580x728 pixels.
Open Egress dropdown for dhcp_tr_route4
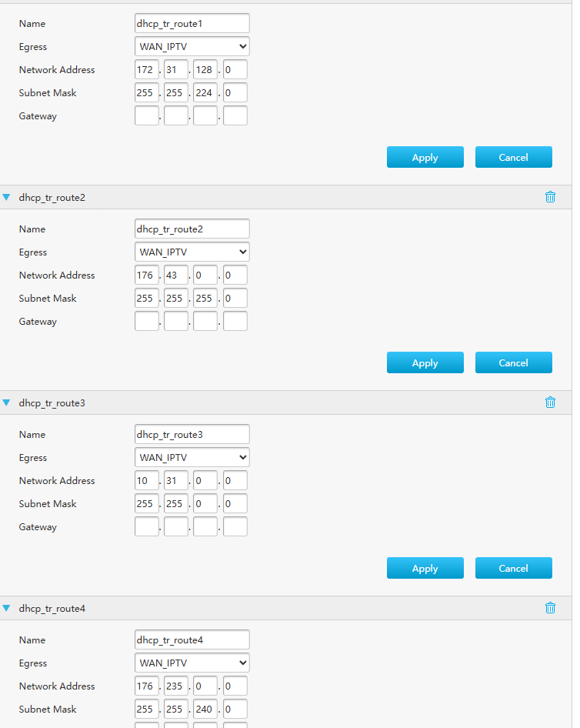(192, 663)
